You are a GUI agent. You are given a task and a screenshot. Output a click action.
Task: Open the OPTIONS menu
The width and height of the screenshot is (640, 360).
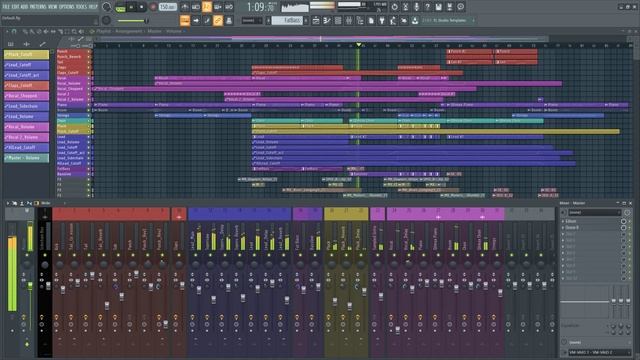(x=67, y=7)
